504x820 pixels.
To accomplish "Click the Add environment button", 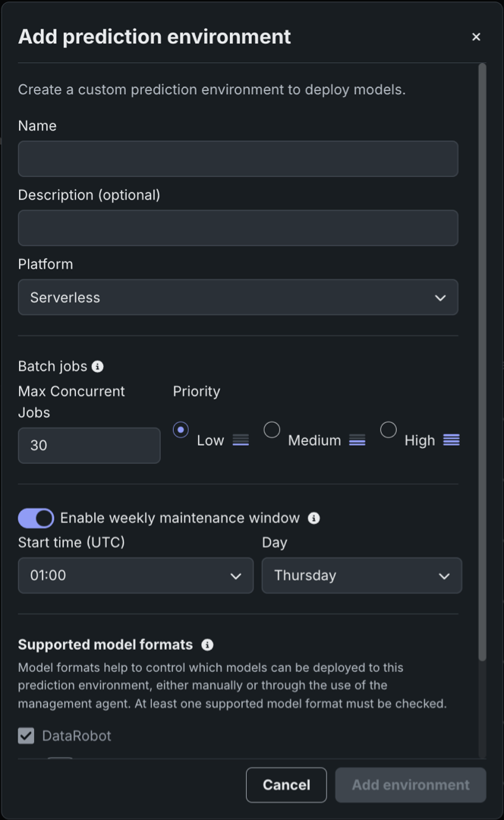I will 411,785.
